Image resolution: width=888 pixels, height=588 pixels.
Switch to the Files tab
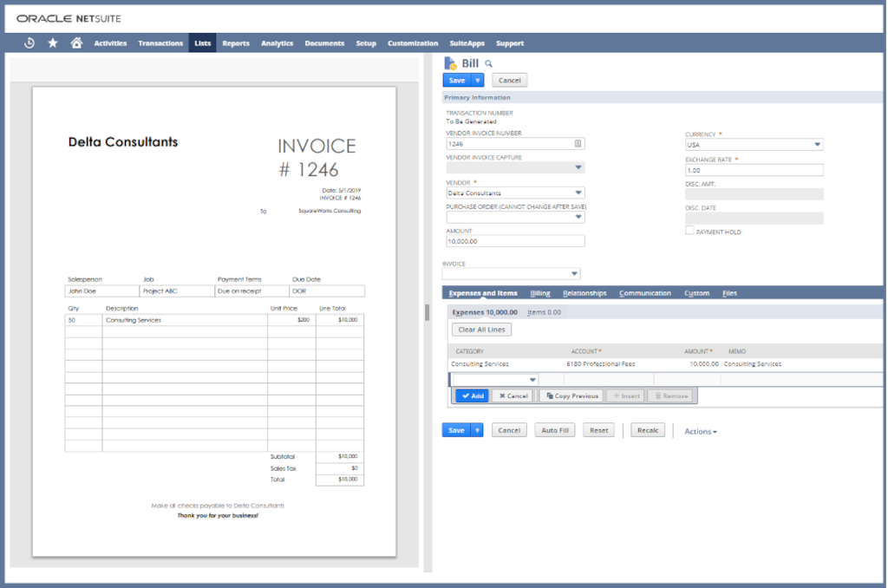click(729, 293)
